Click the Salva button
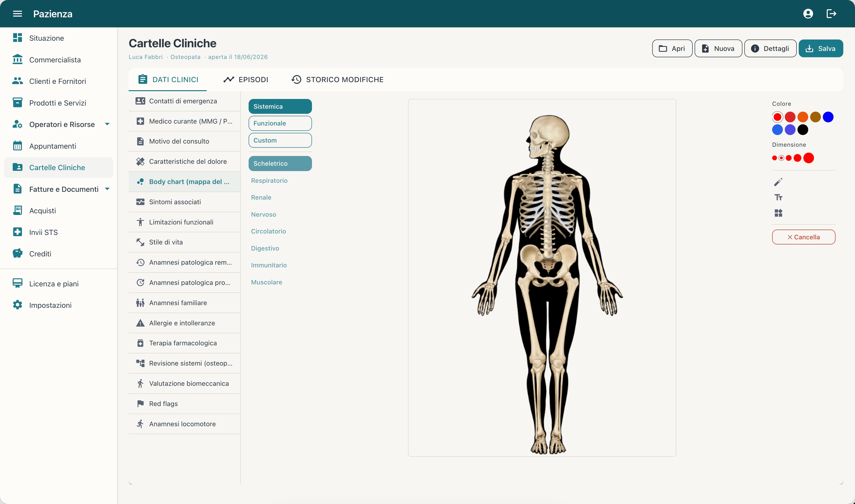Image resolution: width=855 pixels, height=504 pixels. pyautogui.click(x=820, y=48)
